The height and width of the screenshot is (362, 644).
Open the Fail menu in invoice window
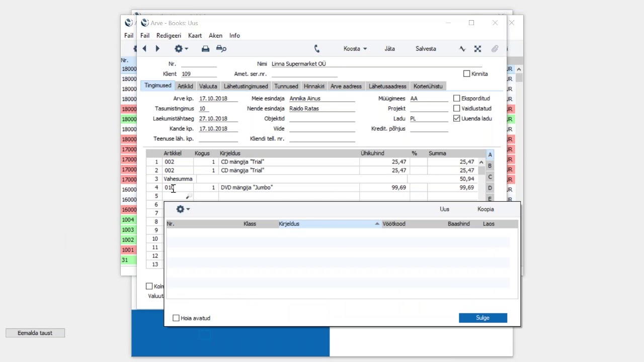click(145, 36)
